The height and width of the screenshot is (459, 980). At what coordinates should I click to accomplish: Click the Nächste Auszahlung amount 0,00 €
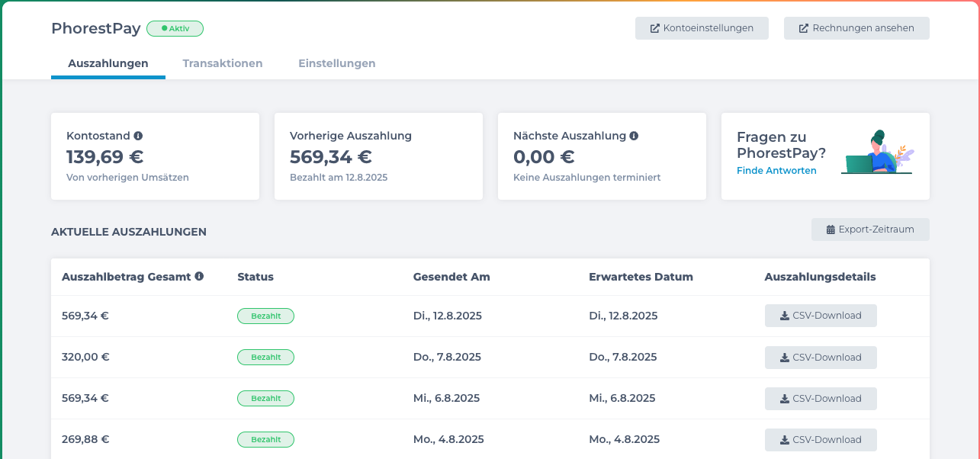pyautogui.click(x=544, y=157)
